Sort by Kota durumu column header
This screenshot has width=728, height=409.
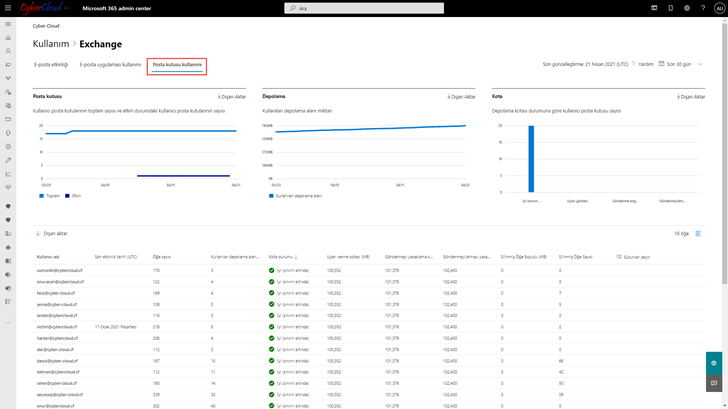coord(283,257)
